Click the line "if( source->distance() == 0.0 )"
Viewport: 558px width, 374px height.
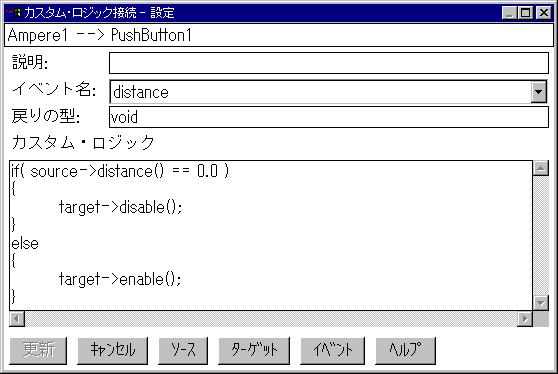coord(120,172)
